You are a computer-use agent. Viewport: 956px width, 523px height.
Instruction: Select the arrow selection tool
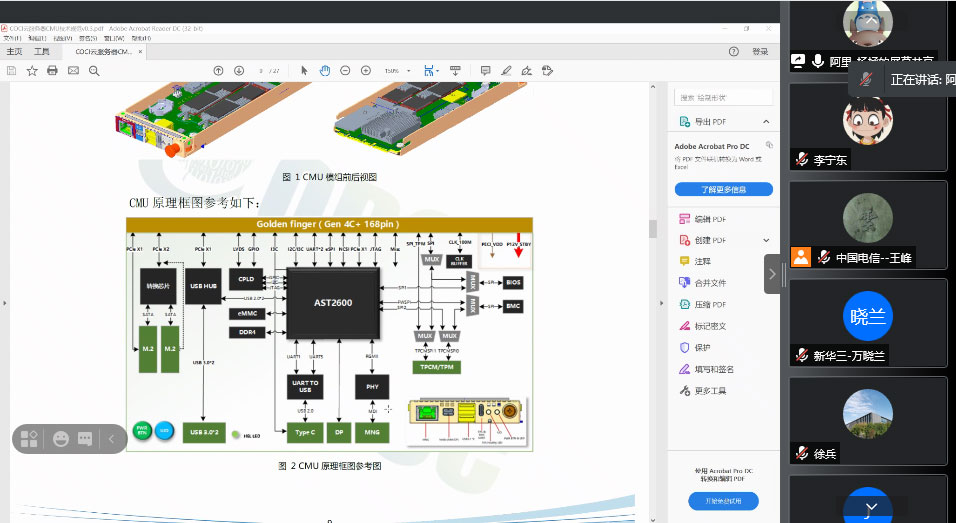coord(304,71)
